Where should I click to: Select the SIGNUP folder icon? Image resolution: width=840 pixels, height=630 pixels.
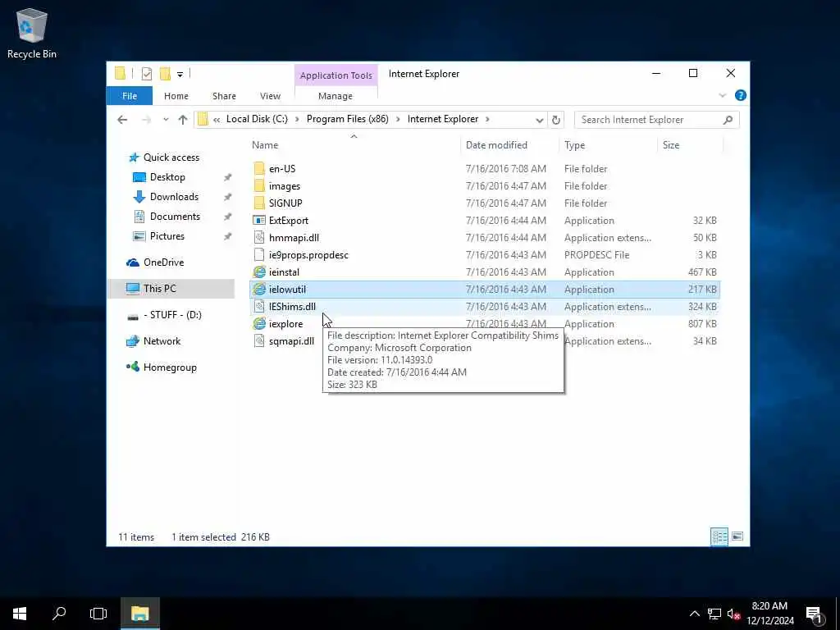coord(259,203)
